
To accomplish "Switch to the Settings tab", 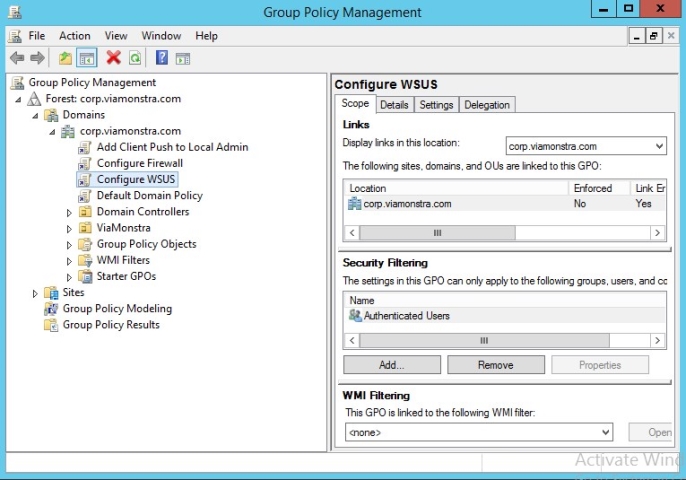I will click(436, 105).
